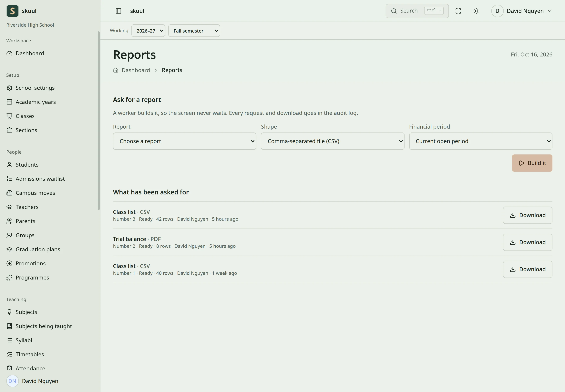Screen dimensions: 565x392
Task: Click the Teachers graduation cap icon
Action: click(9, 207)
